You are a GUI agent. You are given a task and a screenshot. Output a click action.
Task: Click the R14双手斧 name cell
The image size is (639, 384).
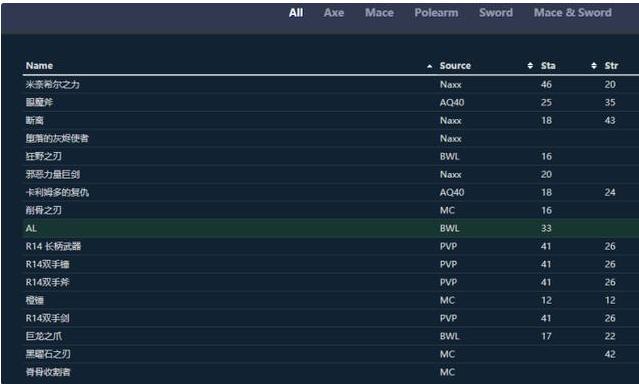(47, 282)
